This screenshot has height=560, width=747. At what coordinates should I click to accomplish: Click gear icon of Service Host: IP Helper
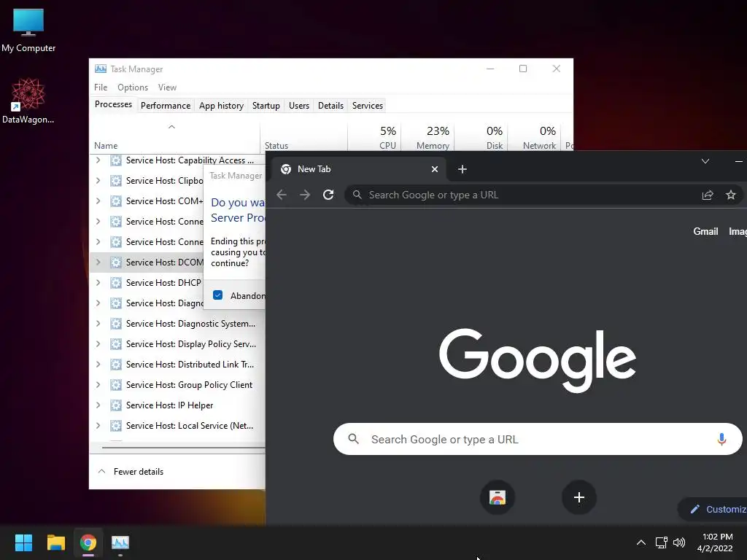click(x=116, y=405)
